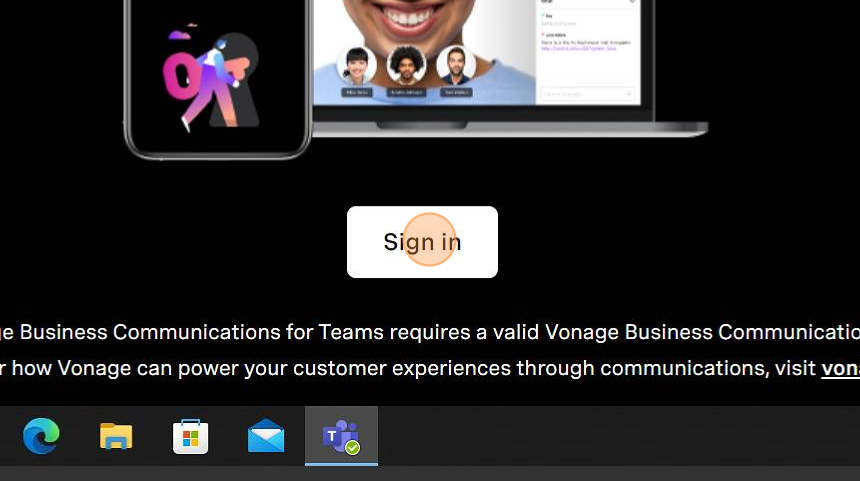Open the underlined Vonage website link

pos(840,368)
